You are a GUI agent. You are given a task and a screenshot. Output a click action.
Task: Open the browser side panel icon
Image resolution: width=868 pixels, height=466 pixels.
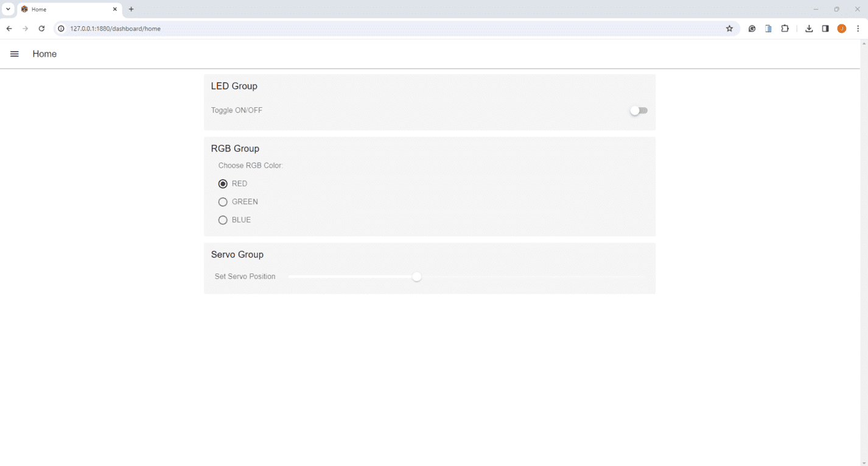pos(825,29)
